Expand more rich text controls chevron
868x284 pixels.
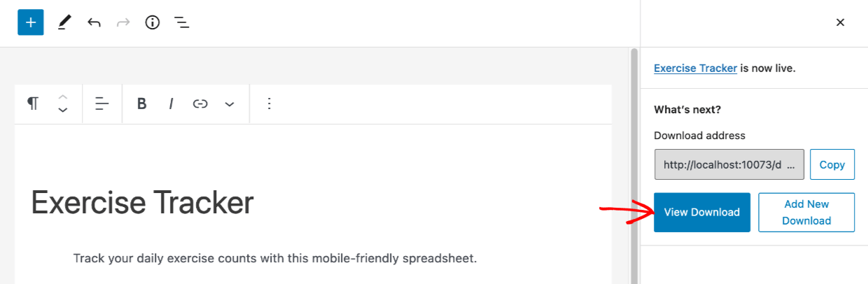pyautogui.click(x=230, y=104)
